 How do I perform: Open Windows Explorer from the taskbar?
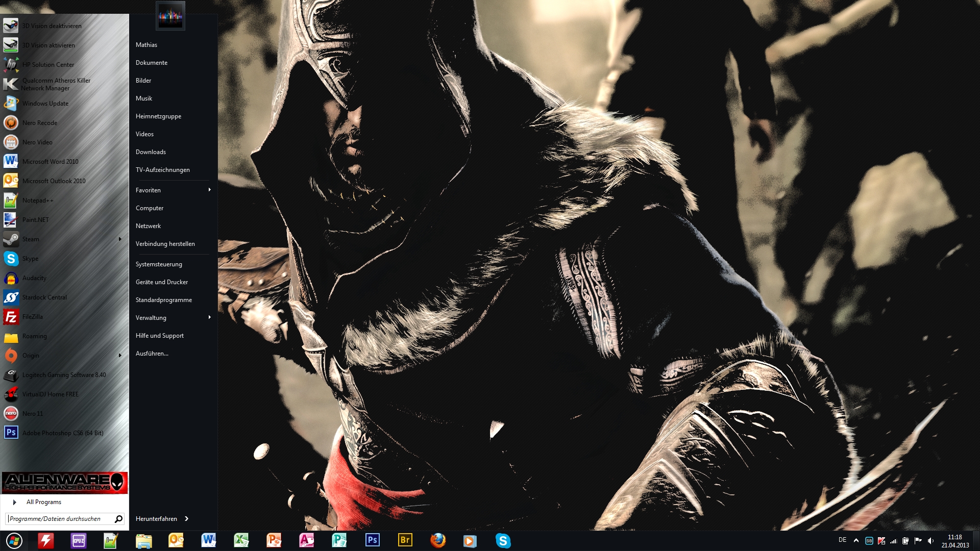pos(143,540)
